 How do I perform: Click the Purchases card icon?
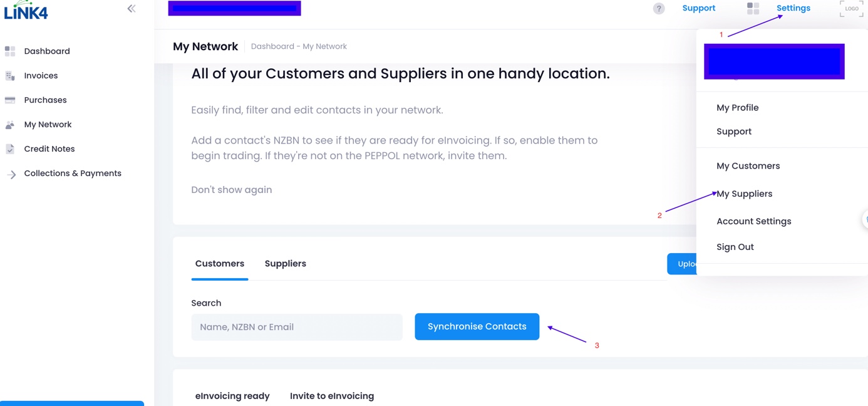[x=10, y=100]
